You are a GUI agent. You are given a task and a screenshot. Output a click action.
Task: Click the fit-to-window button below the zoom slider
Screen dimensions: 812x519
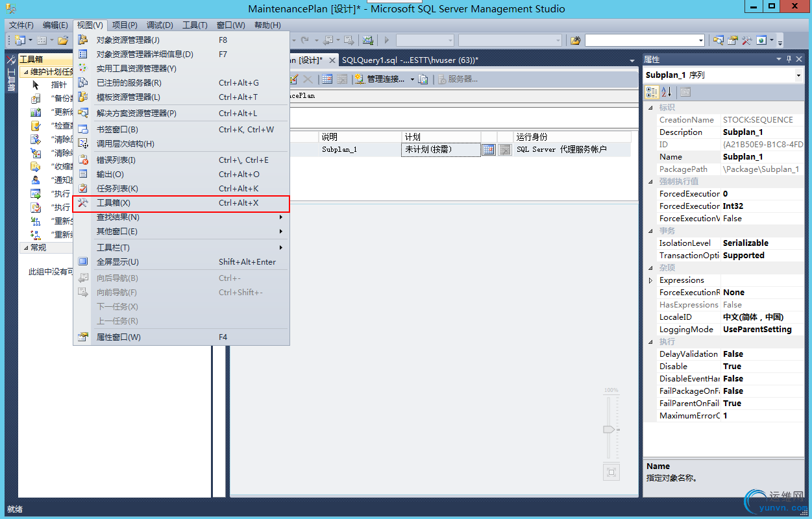(x=611, y=472)
